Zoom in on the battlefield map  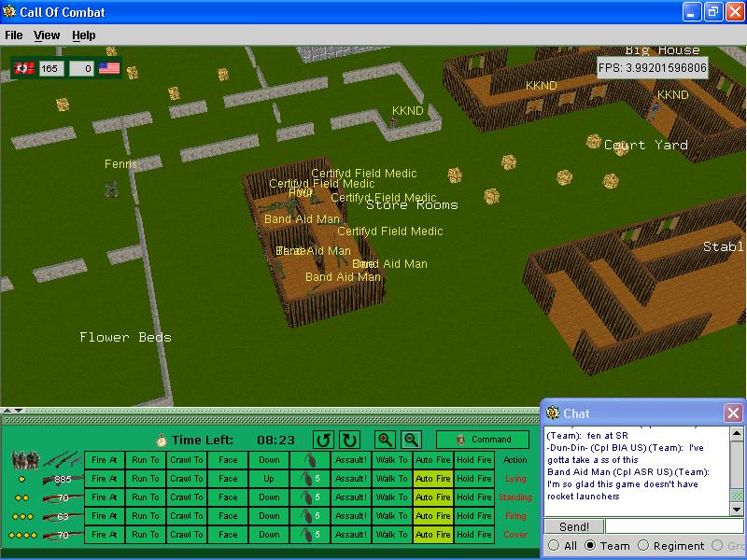(x=385, y=440)
